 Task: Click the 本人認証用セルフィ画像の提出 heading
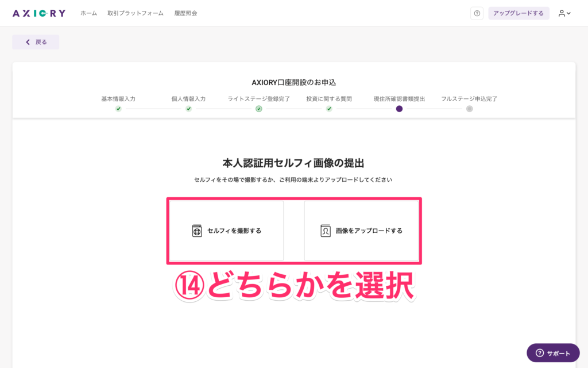pyautogui.click(x=293, y=163)
